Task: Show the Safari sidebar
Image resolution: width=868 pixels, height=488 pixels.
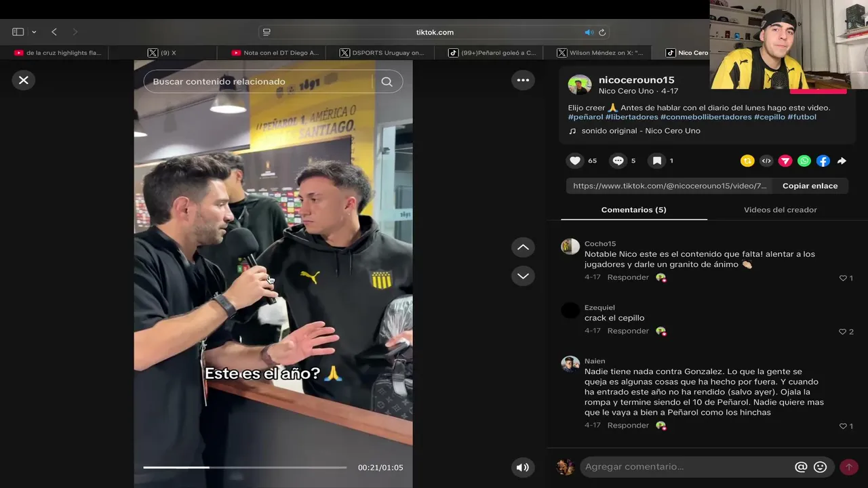Action: click(x=18, y=32)
